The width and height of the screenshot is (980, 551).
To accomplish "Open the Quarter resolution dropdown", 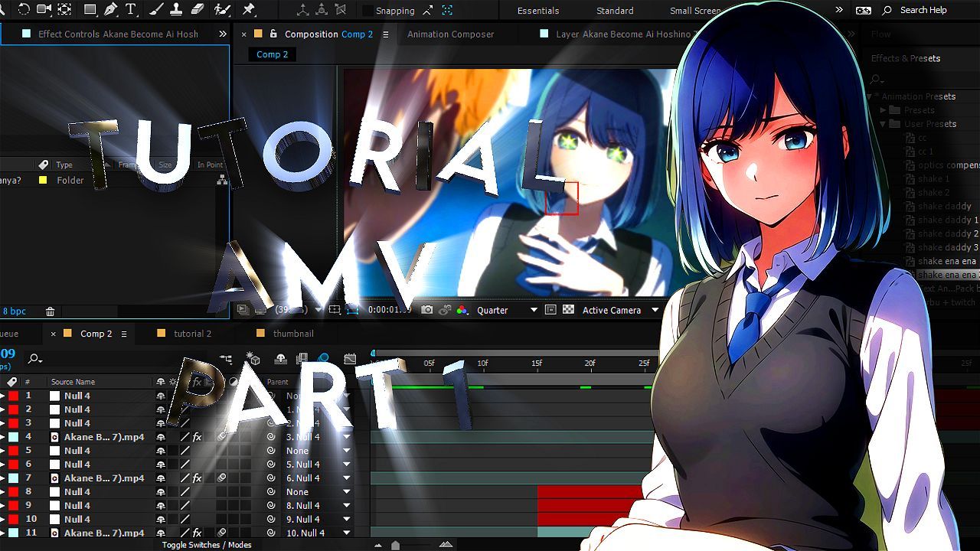I will tap(508, 310).
